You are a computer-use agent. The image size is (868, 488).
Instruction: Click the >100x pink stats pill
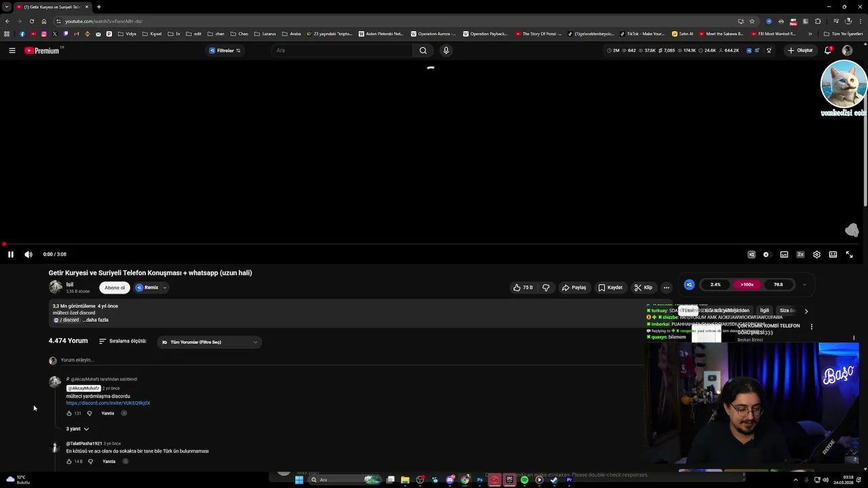coord(747,285)
